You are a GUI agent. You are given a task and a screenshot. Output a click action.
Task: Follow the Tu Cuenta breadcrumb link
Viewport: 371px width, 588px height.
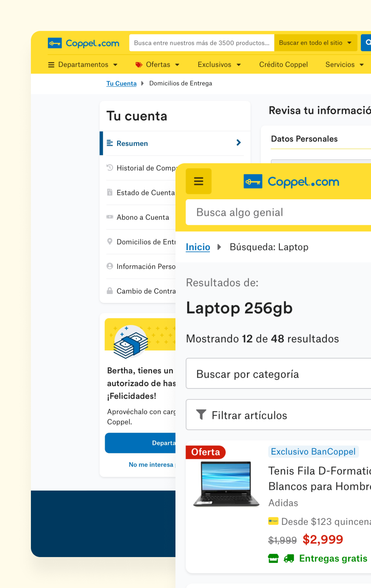coord(121,84)
